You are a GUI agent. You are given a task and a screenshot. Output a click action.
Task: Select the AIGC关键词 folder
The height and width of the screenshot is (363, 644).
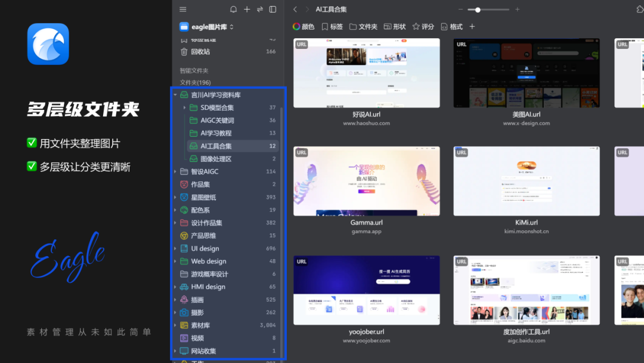pos(233,121)
